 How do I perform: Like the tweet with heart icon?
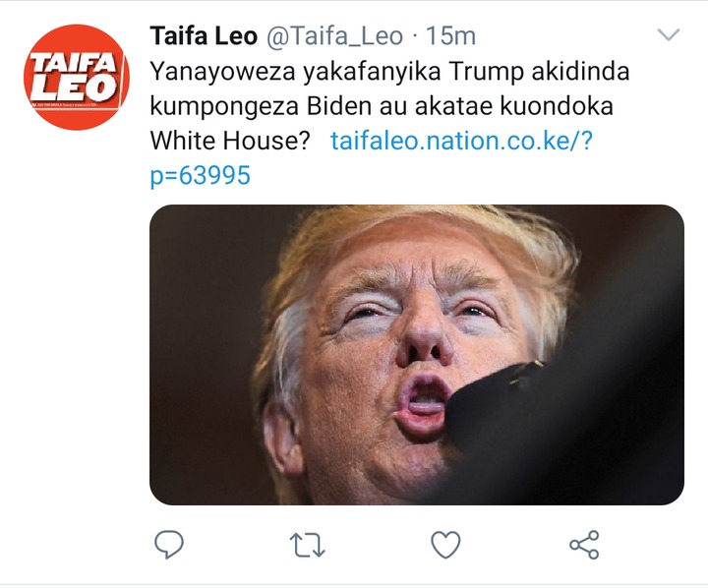tap(445, 544)
